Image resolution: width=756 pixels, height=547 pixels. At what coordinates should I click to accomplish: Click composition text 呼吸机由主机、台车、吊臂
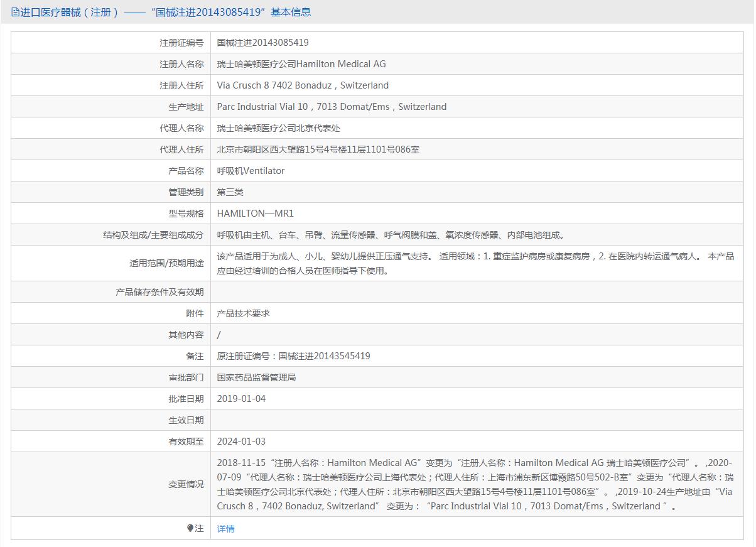[270, 235]
